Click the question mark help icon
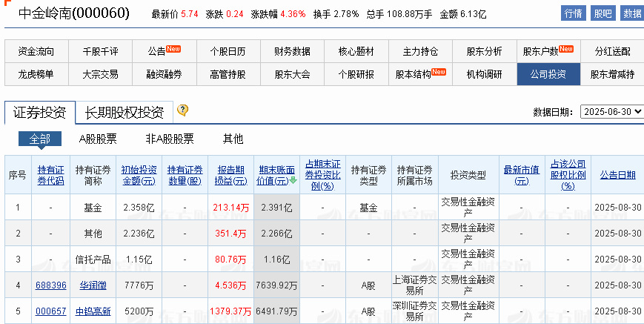Image resolution: width=644 pixels, height=324 pixels. pyautogui.click(x=183, y=110)
